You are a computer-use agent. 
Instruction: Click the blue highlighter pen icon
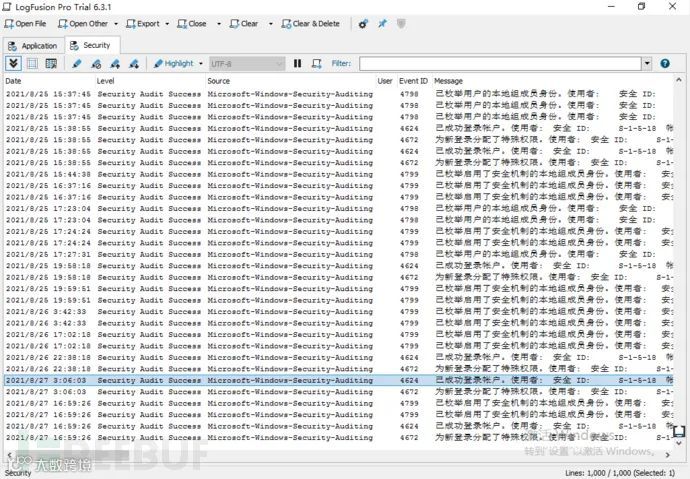click(x=77, y=64)
